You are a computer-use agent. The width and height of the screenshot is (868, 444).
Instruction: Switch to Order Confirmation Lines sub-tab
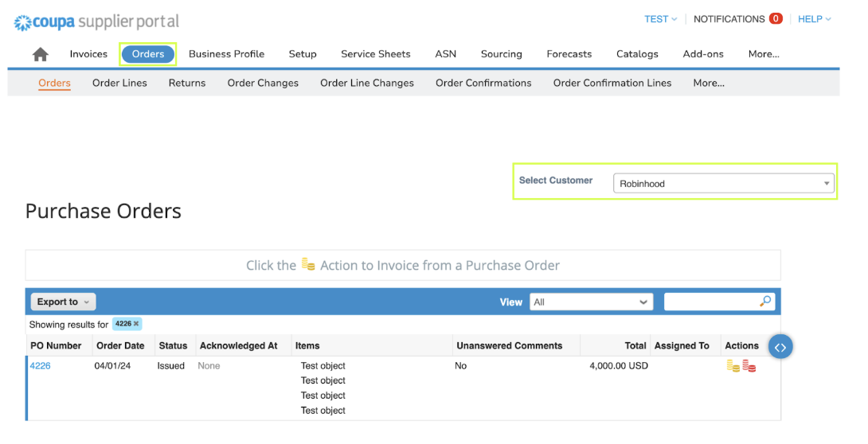[612, 83]
